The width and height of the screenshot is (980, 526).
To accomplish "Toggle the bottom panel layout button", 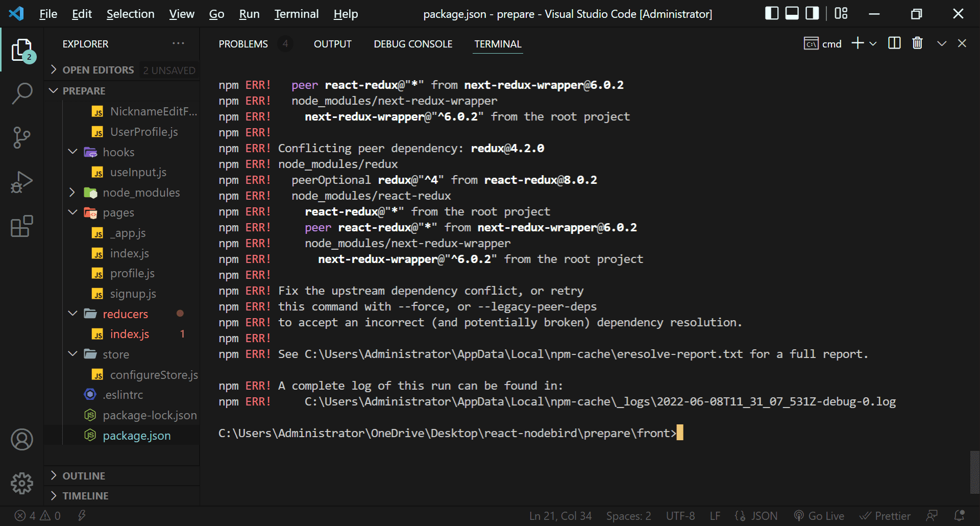I will click(x=792, y=14).
